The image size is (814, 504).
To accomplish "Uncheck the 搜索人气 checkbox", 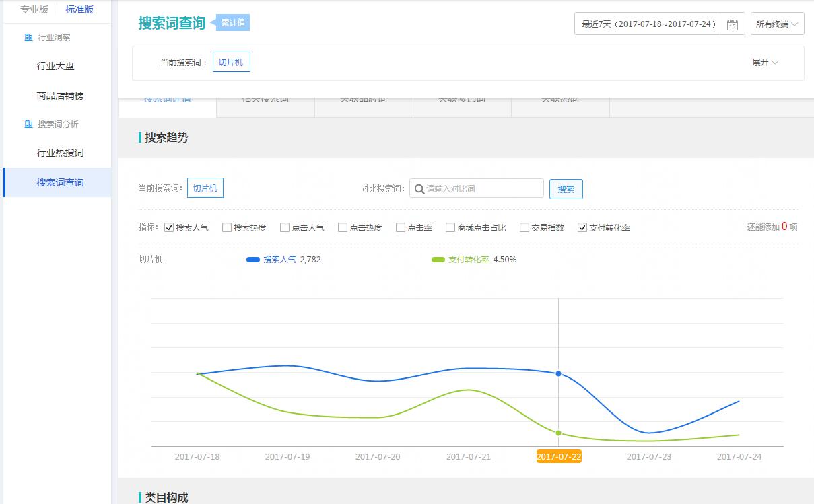I will [x=169, y=228].
